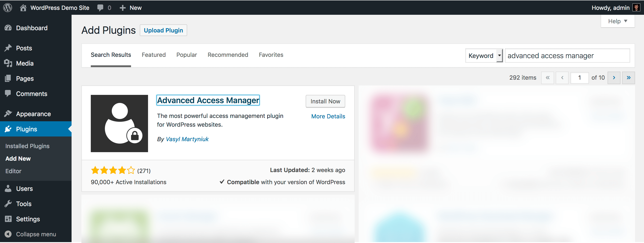Click the admin avatar picture

click(x=636, y=8)
